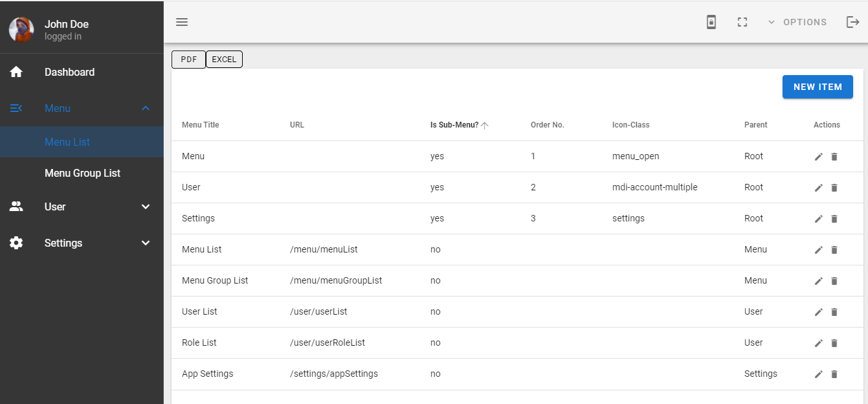
Task: Delete the Role List entry with trash icon
Action: click(x=834, y=343)
